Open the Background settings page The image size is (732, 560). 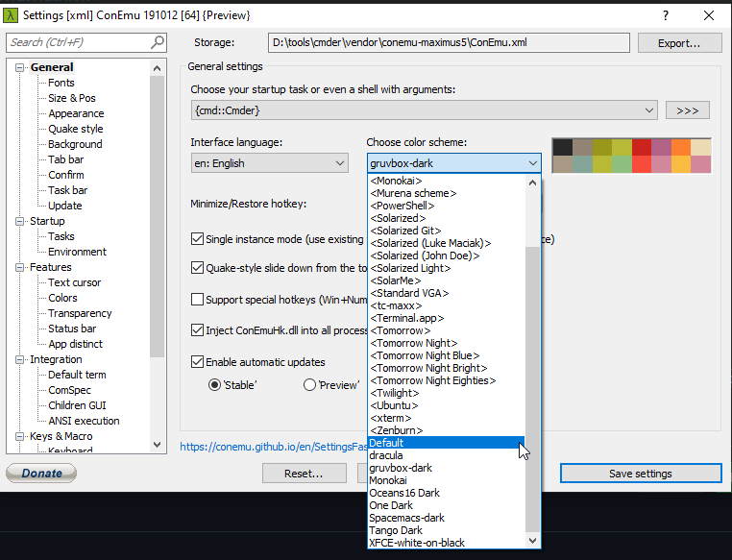pos(75,144)
